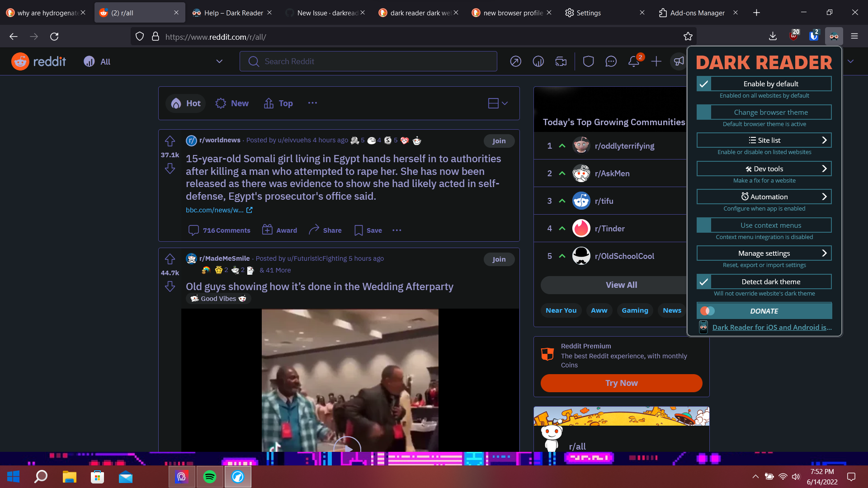868x488 pixels.
Task: Open File Explorer from the taskbar
Action: [69, 477]
